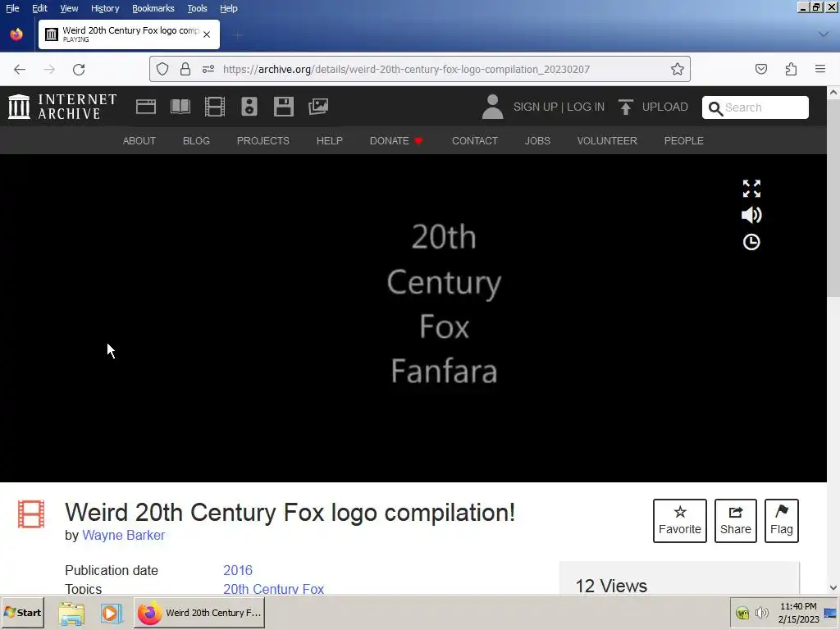Click the 20th Century Fox topic link
840x630 pixels.
click(274, 589)
